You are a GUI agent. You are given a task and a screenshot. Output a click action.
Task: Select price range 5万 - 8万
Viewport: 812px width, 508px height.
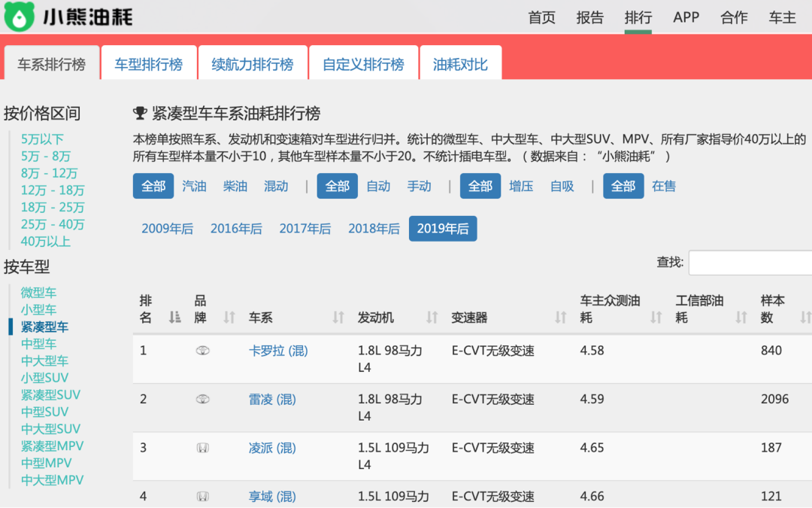[x=46, y=157]
